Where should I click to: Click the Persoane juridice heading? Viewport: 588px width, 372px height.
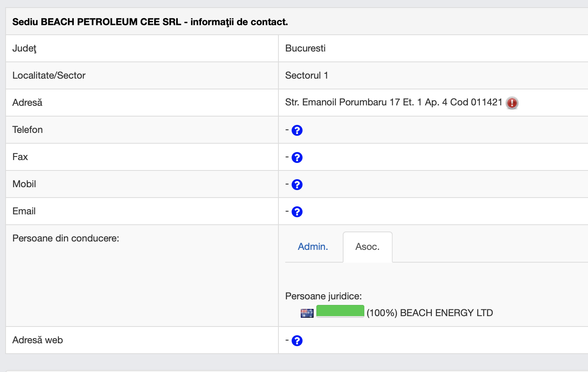coord(323,296)
